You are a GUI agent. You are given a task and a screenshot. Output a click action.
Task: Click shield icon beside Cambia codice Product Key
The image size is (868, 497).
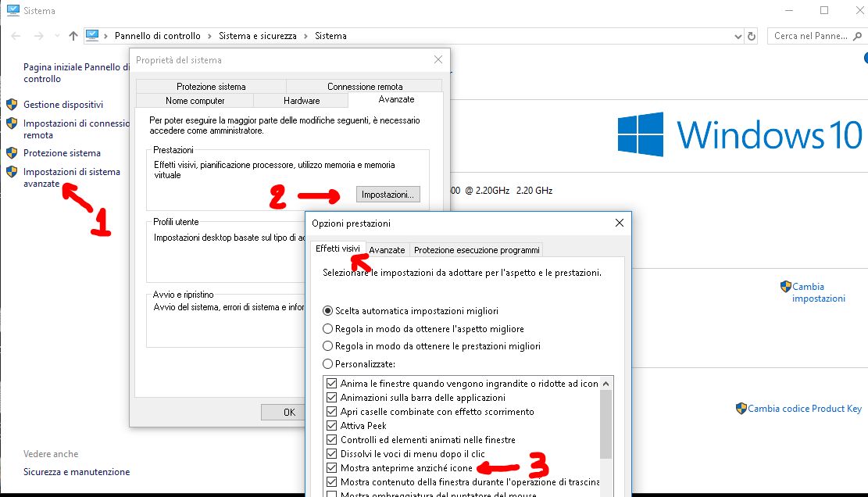pos(741,409)
